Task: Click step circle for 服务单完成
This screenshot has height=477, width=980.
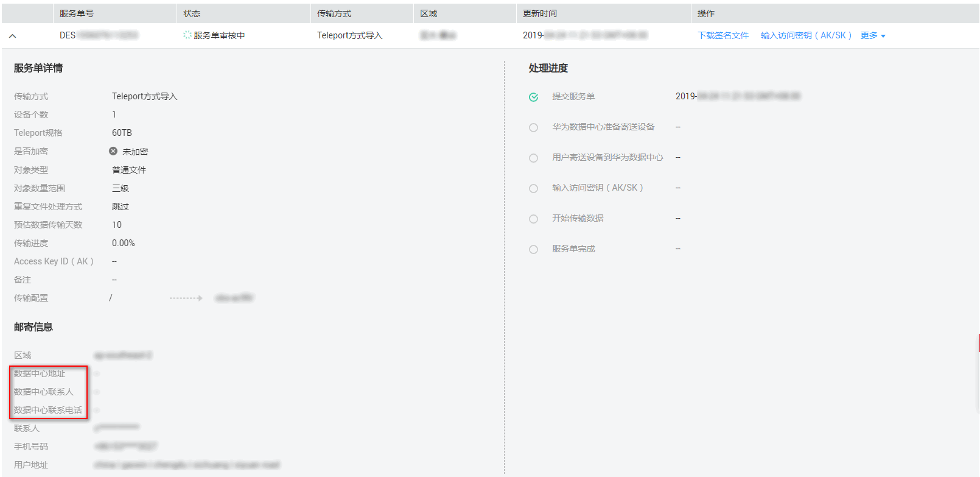Action: [x=534, y=249]
